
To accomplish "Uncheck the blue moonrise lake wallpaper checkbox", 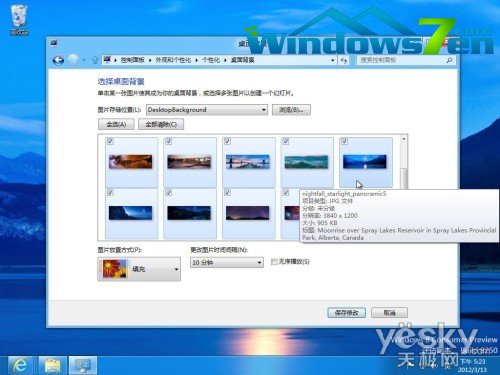I will 344,141.
